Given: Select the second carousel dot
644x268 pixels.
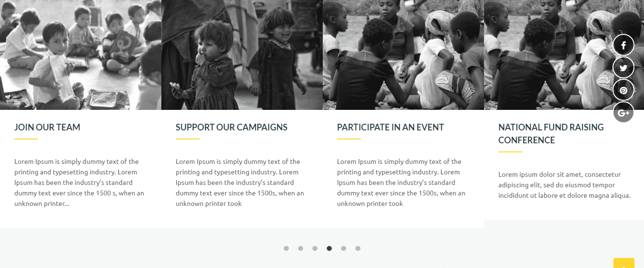Looking at the screenshot, I should (x=301, y=248).
